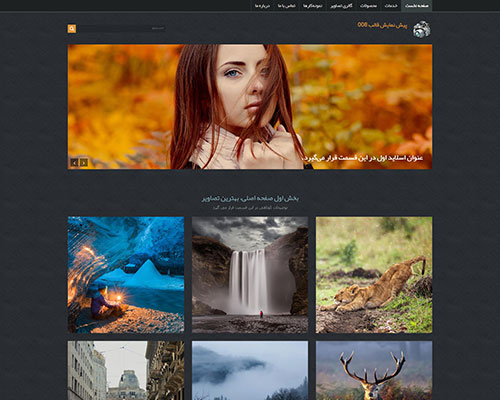Open the درباره ما menu item

click(262, 6)
